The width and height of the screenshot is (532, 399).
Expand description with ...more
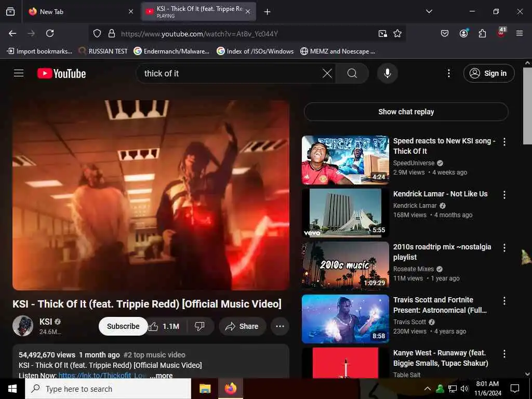161,376
